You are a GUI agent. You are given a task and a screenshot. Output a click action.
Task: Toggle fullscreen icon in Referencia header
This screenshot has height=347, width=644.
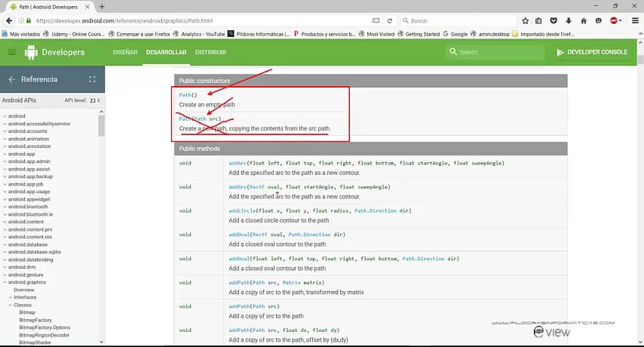click(92, 79)
